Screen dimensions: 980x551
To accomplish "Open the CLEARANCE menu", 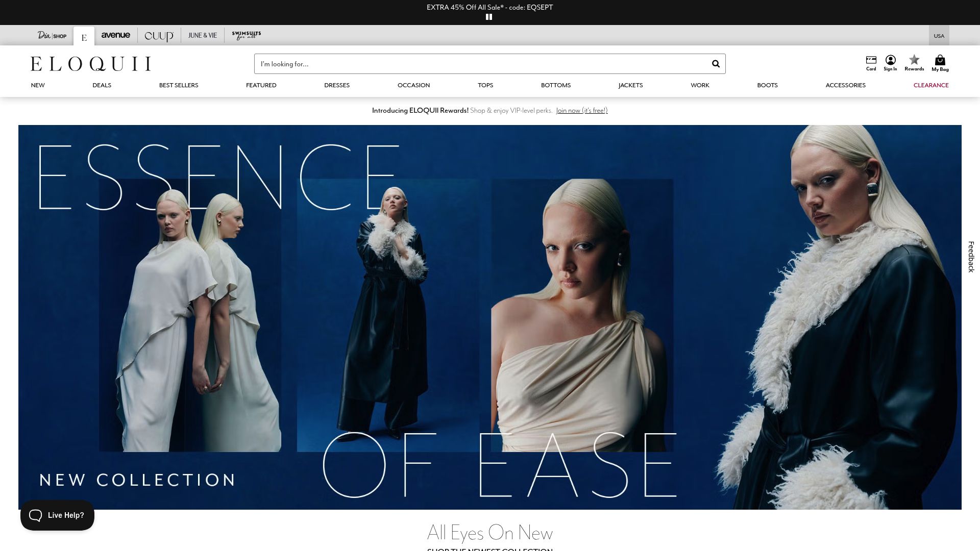I will click(931, 85).
